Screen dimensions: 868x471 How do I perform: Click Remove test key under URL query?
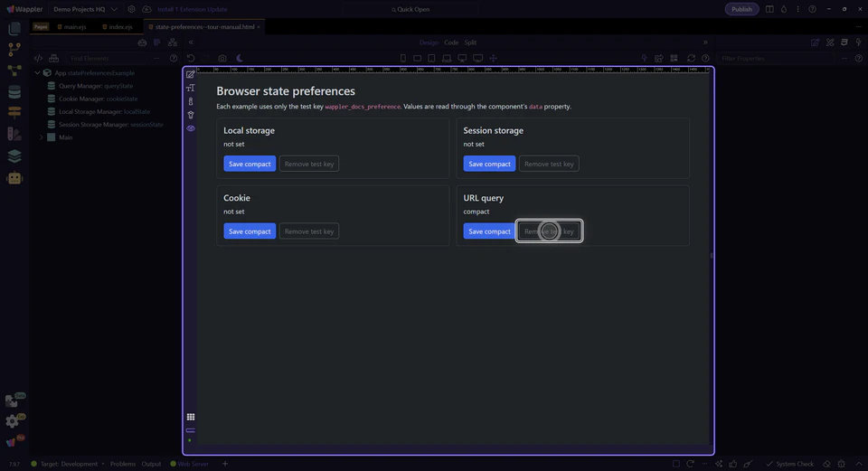549,231
